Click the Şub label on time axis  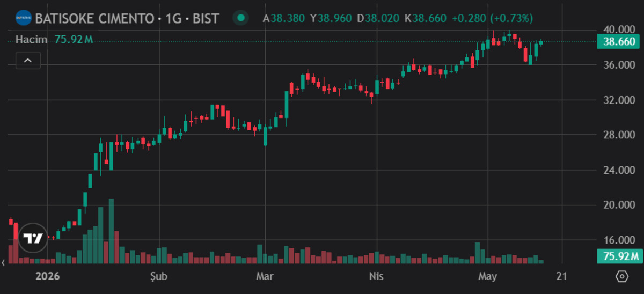(x=159, y=277)
